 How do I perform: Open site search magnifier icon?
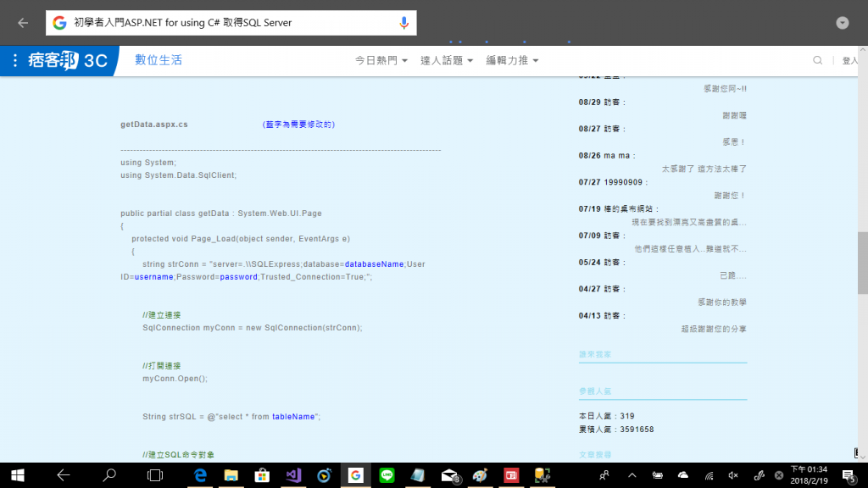point(818,60)
